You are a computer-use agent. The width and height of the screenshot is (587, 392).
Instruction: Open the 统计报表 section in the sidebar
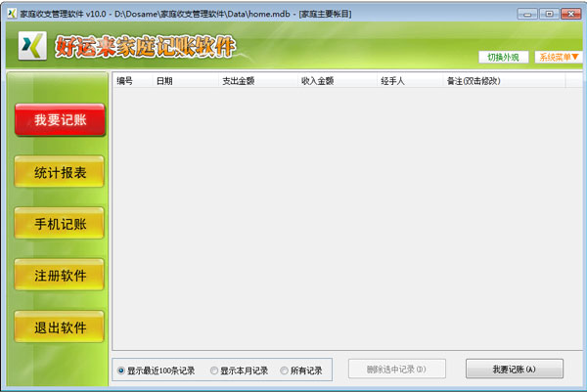60,172
